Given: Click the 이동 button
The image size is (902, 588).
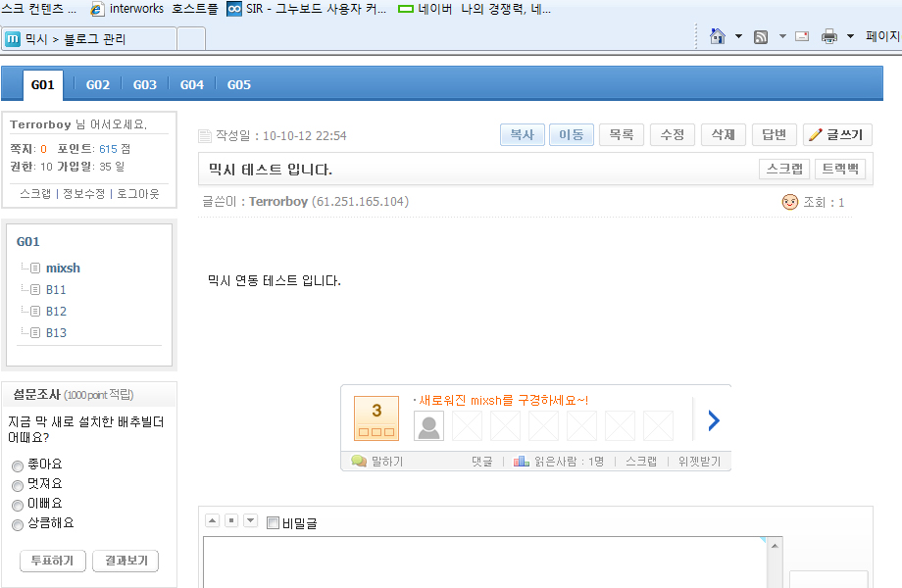Looking at the screenshot, I should (572, 134).
